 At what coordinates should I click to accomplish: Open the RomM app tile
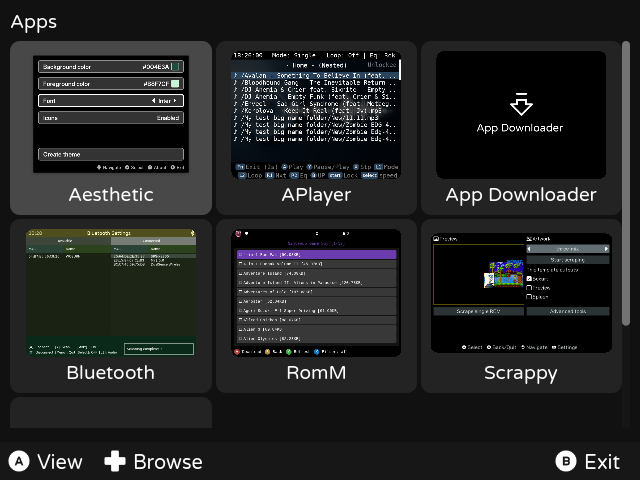[316, 306]
